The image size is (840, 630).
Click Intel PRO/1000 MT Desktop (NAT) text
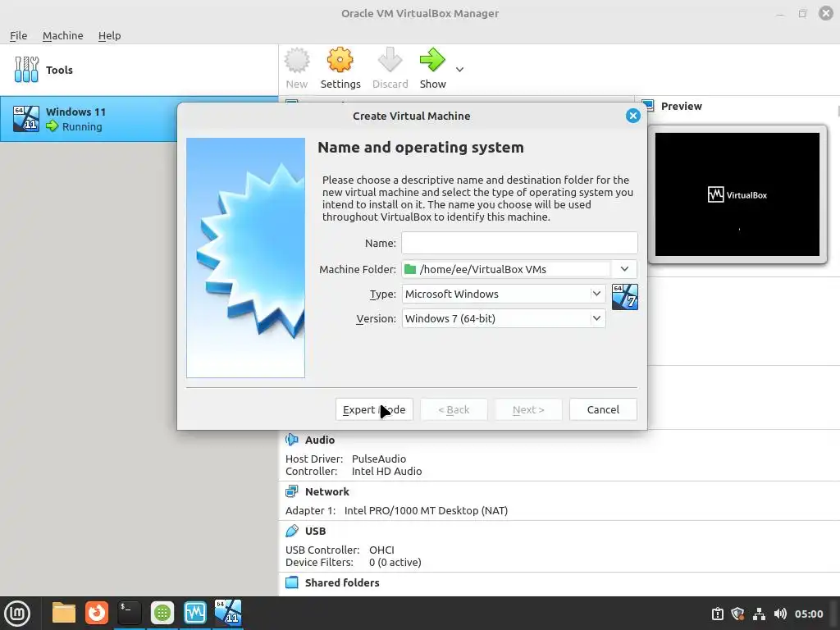pyautogui.click(x=426, y=510)
